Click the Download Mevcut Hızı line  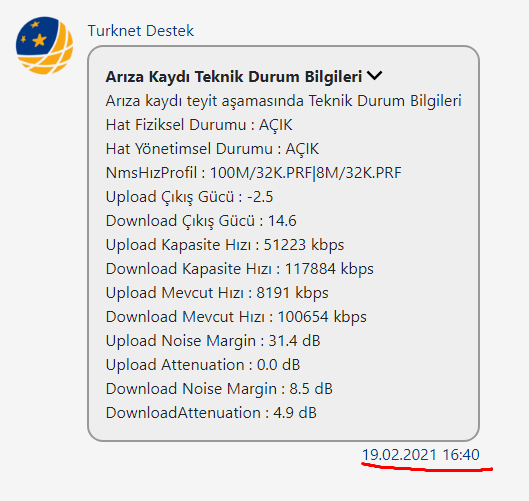pyautogui.click(x=236, y=317)
